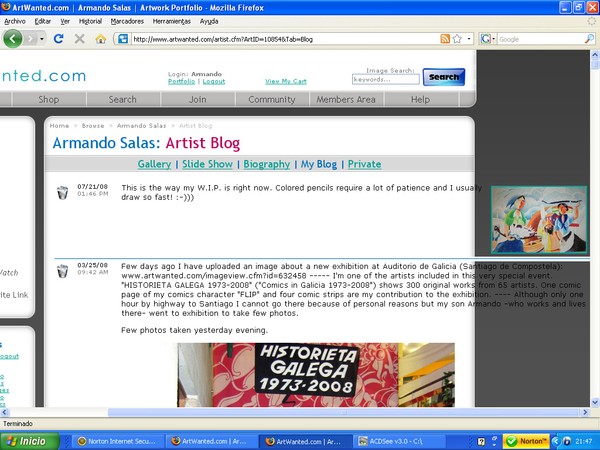Start search with the magnifier icon

(x=589, y=39)
